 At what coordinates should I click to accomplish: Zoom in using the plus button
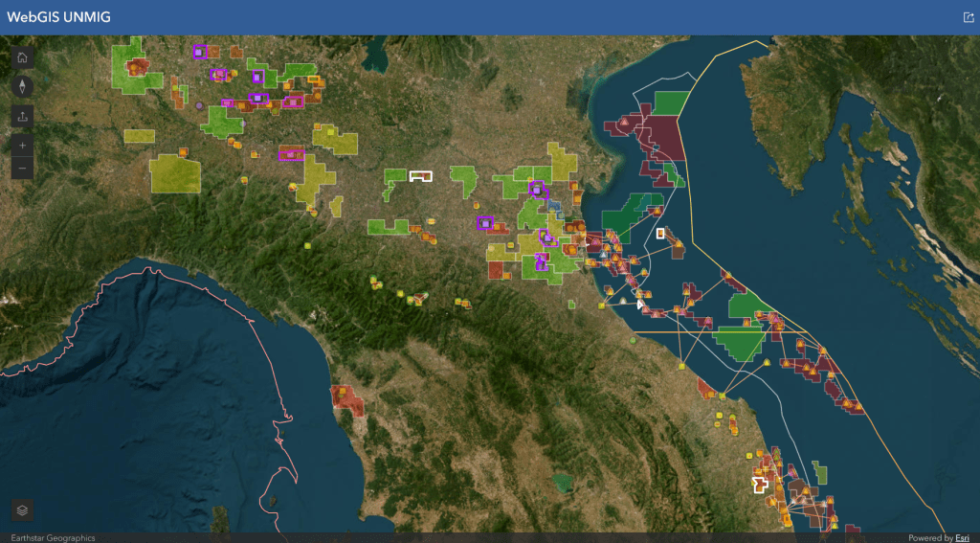tap(22, 146)
